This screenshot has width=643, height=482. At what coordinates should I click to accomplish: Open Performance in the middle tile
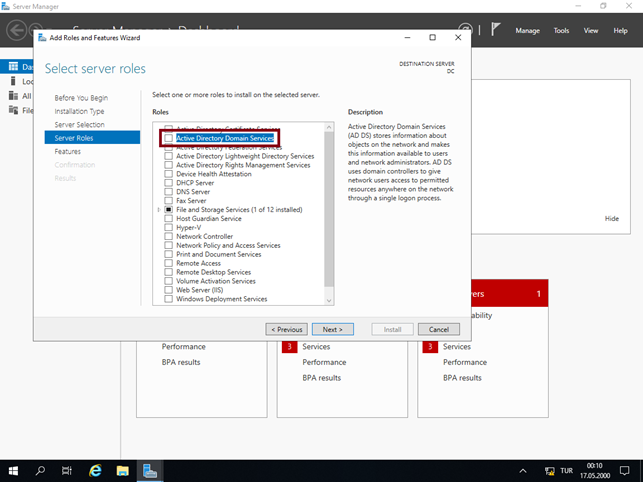click(324, 362)
